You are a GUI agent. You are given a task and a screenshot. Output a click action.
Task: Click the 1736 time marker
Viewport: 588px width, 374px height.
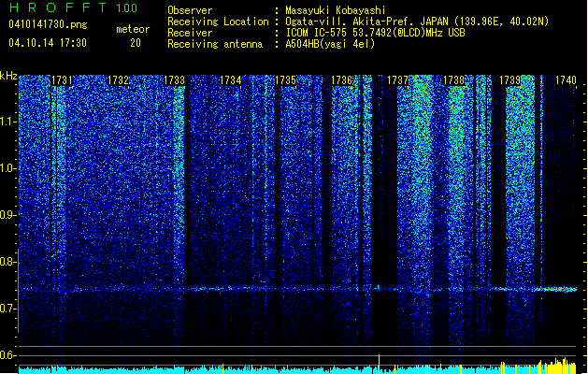click(342, 80)
